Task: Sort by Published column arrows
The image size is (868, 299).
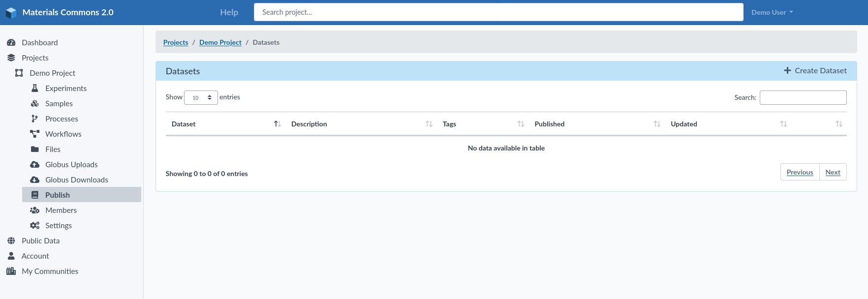Action: [657, 124]
